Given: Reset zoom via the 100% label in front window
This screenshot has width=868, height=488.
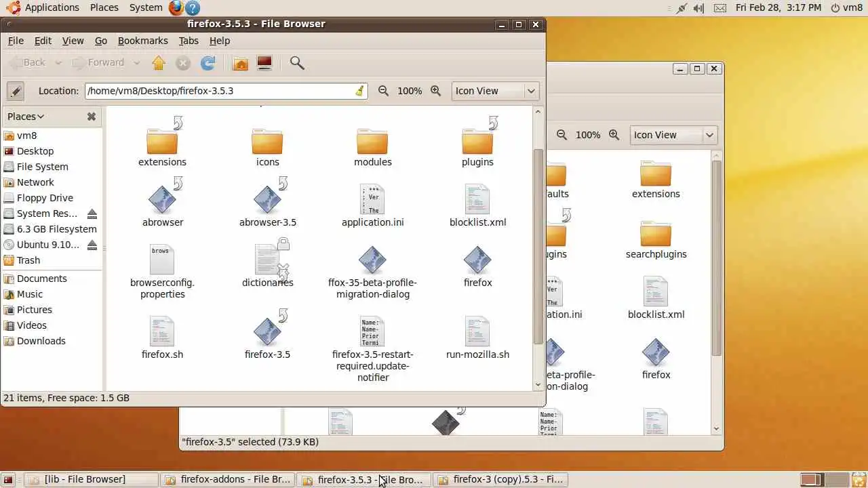Looking at the screenshot, I should (410, 91).
